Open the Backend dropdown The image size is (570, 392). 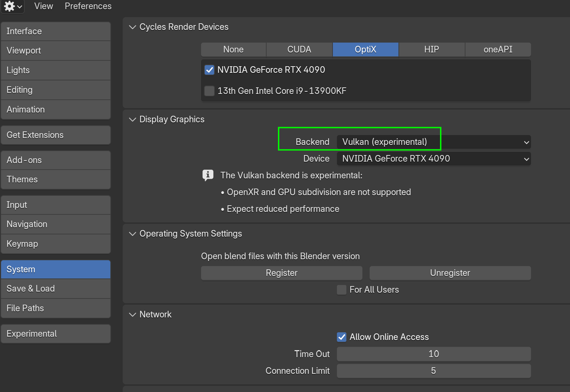coord(433,142)
